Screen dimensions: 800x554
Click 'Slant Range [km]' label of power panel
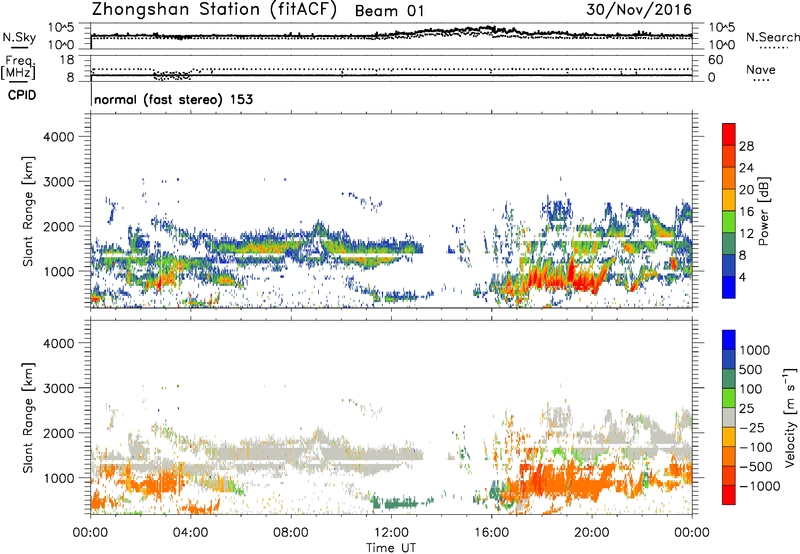tap(28, 211)
